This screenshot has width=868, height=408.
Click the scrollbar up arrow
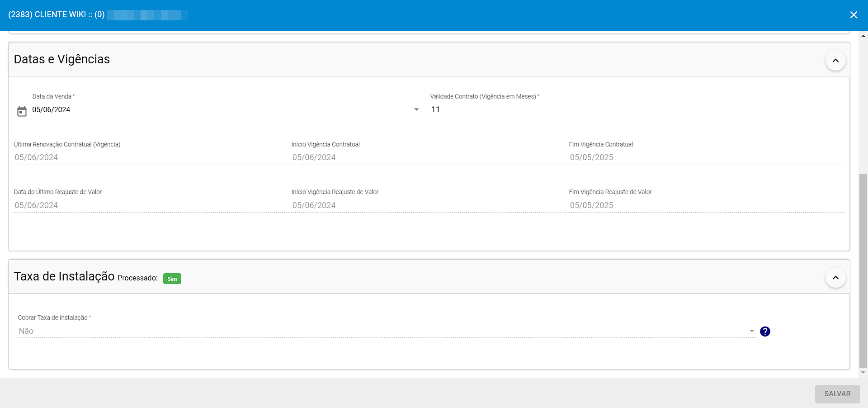pyautogui.click(x=863, y=36)
